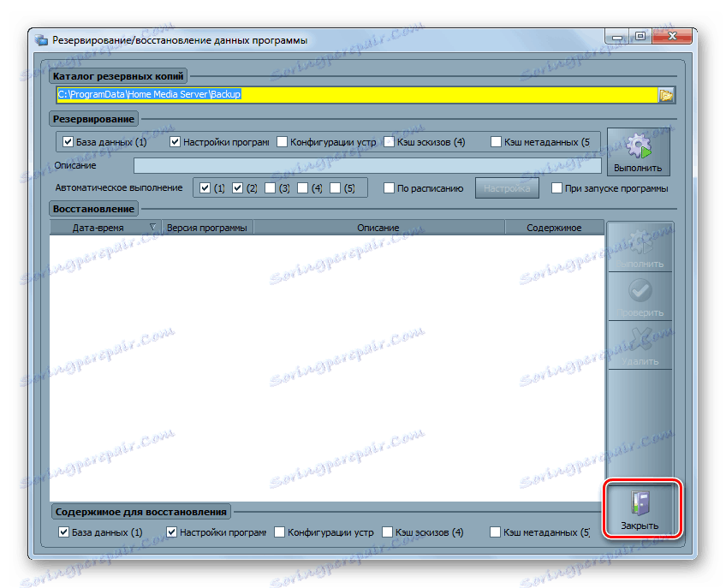Enable Кэш метаданных (5) in Содержимое для восстановления

pyautogui.click(x=495, y=532)
